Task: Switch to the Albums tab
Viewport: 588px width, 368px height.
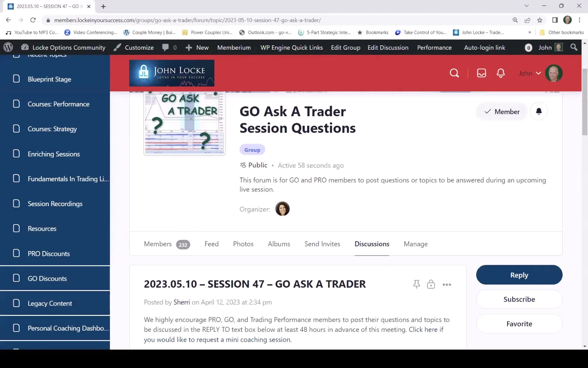Action: tap(279, 244)
